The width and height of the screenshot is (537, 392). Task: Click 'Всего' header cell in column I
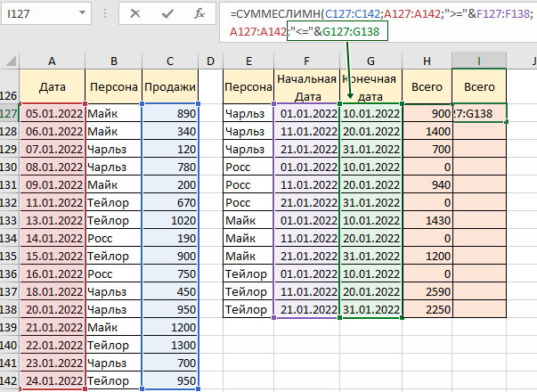[479, 86]
